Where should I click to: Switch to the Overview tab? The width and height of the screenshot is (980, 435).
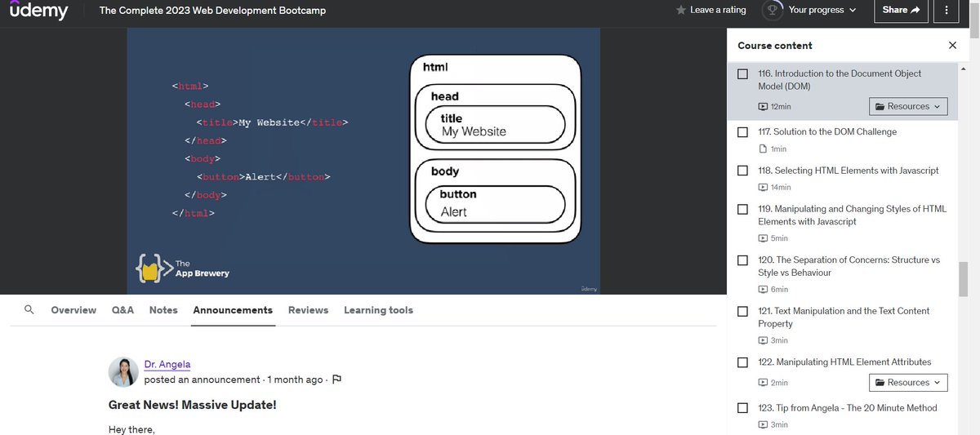73,310
